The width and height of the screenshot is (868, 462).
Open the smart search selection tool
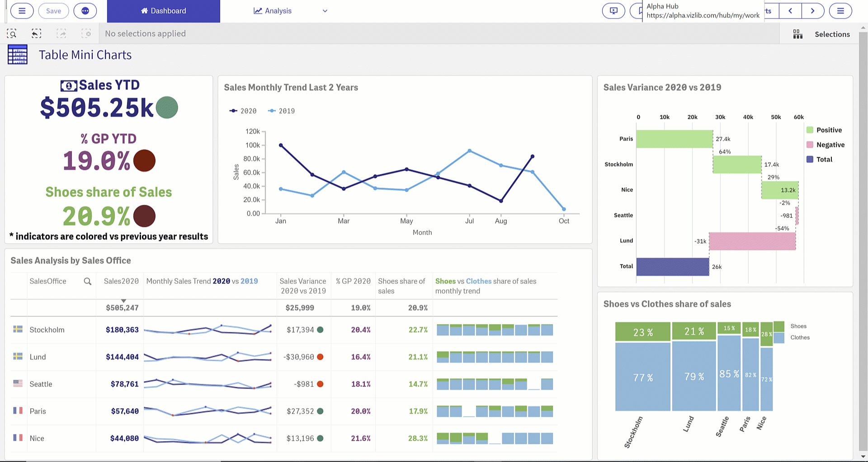pos(12,33)
